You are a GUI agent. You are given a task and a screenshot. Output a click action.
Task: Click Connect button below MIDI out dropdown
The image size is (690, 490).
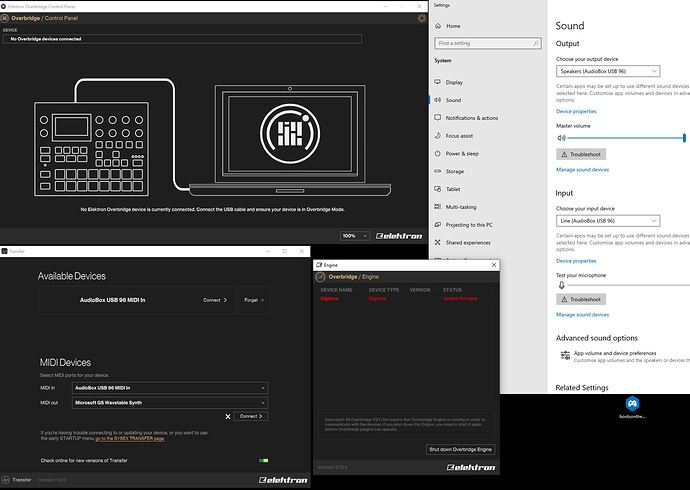(251, 416)
